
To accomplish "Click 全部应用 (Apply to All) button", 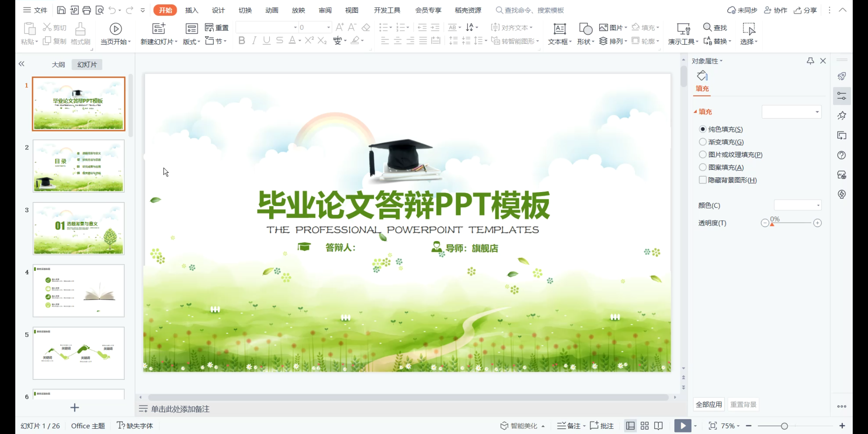I will (709, 404).
